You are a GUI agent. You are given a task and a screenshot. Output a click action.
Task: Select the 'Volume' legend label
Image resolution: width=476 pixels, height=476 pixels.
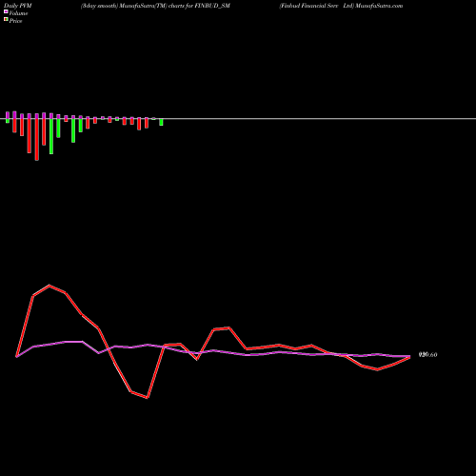18,13
